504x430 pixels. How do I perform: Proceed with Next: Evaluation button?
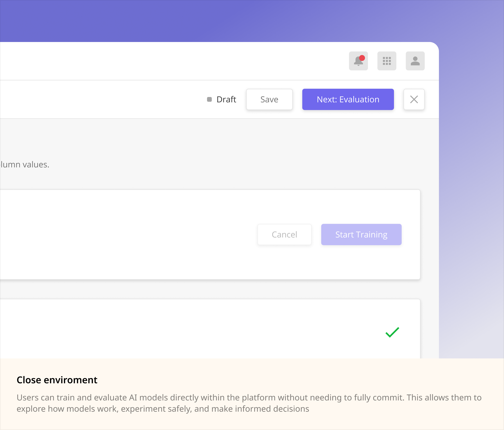(x=348, y=99)
